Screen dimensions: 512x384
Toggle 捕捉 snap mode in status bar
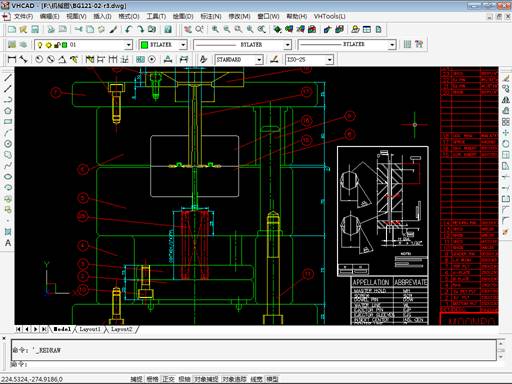coord(136,379)
